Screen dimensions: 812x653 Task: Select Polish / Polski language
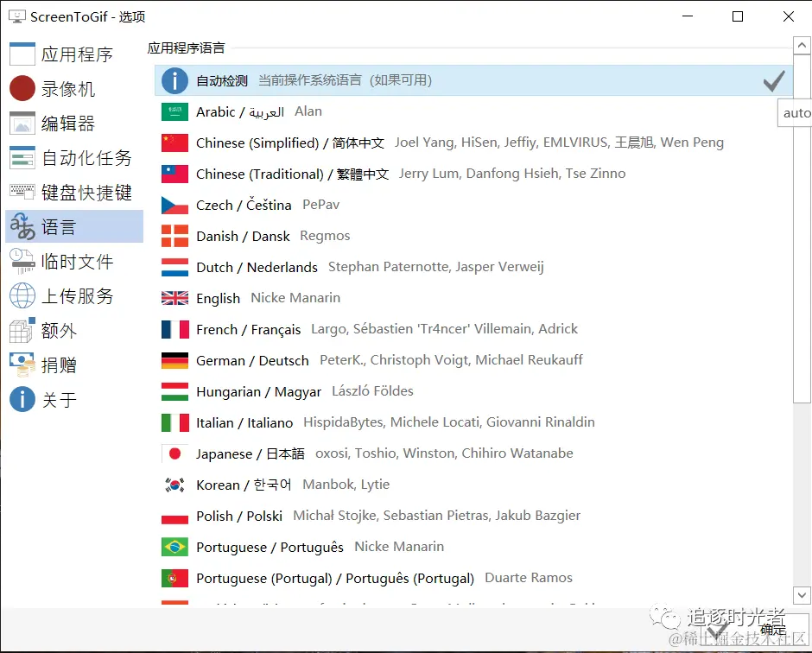(x=473, y=516)
